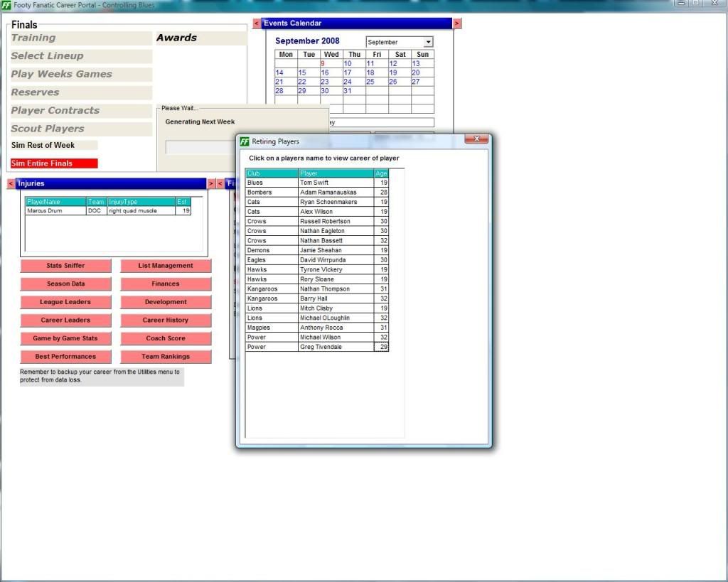The image size is (728, 582).
Task: Click the Finances button
Action: point(166,284)
